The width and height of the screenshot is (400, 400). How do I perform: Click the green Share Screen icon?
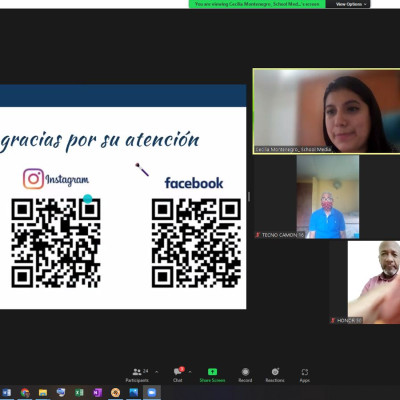[212, 371]
